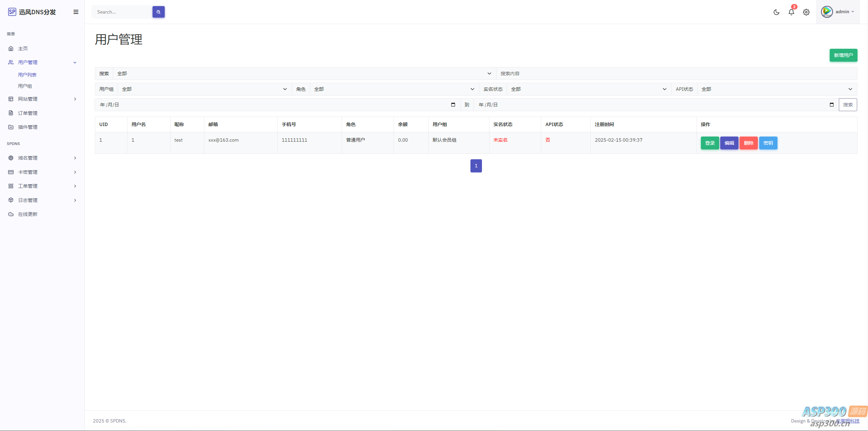
Task: Open the start date calendar picker
Action: coord(453,105)
